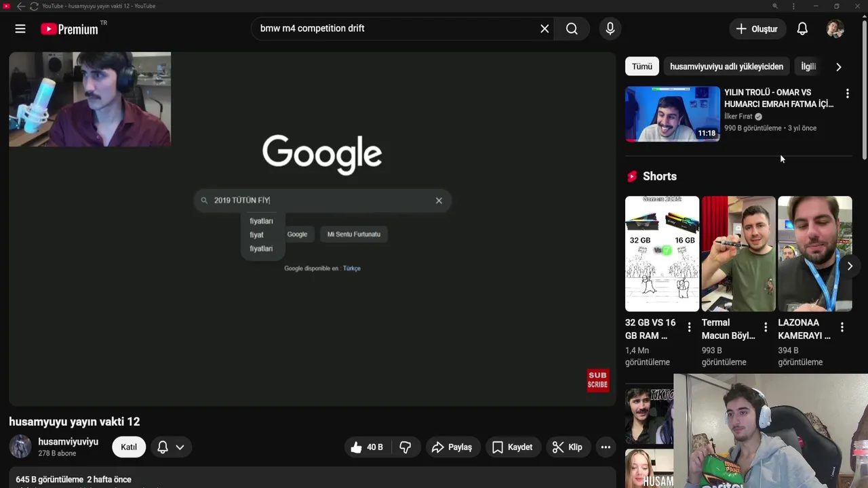868x488 pixels.
Task: Open the husamviyuviyu channel avatar
Action: pos(20,447)
